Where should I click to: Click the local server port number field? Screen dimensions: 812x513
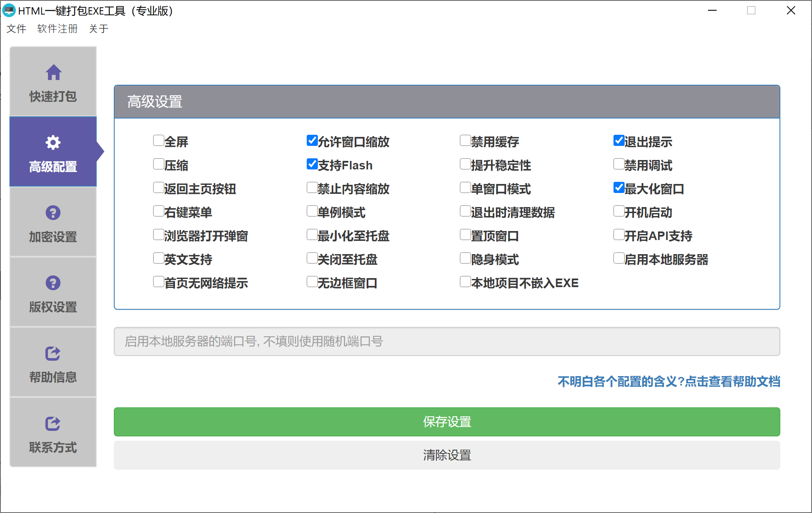447,341
